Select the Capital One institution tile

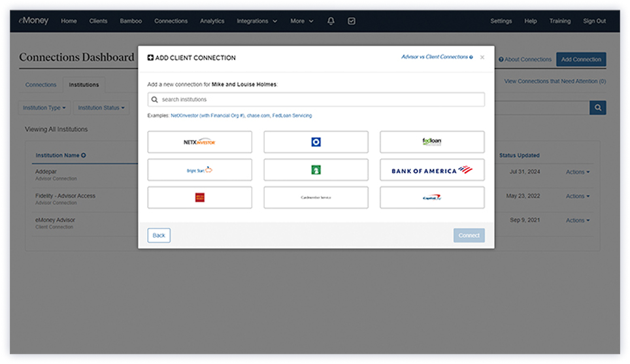[x=432, y=197]
